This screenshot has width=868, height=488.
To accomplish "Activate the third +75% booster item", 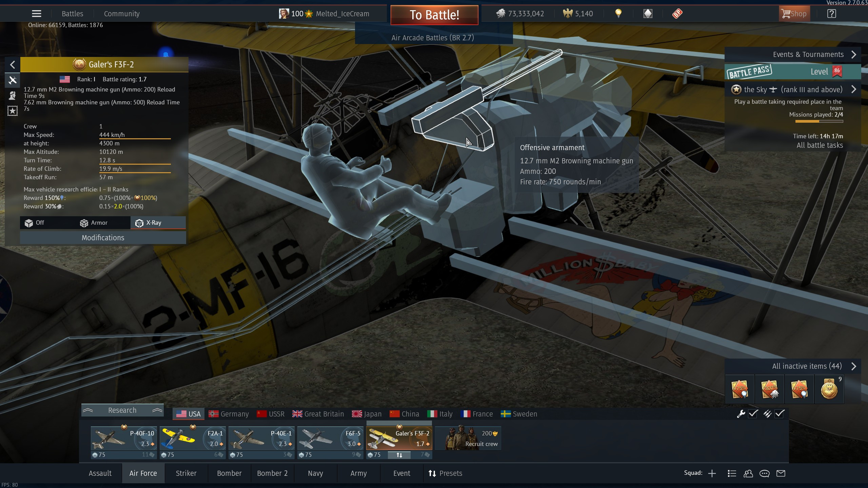I will pyautogui.click(x=799, y=389).
